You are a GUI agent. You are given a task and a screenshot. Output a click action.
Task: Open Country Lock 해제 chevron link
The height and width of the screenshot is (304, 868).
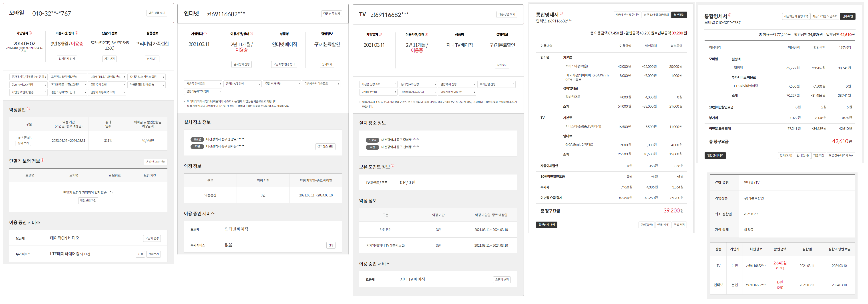(28, 84)
